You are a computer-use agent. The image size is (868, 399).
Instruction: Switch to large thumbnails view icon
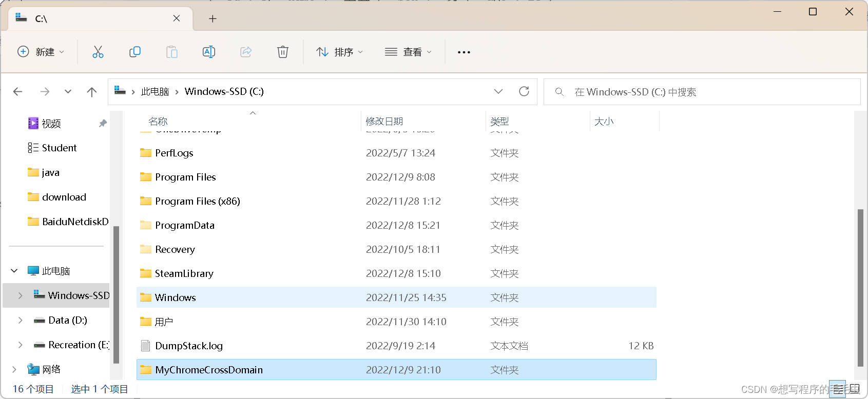[x=855, y=389]
